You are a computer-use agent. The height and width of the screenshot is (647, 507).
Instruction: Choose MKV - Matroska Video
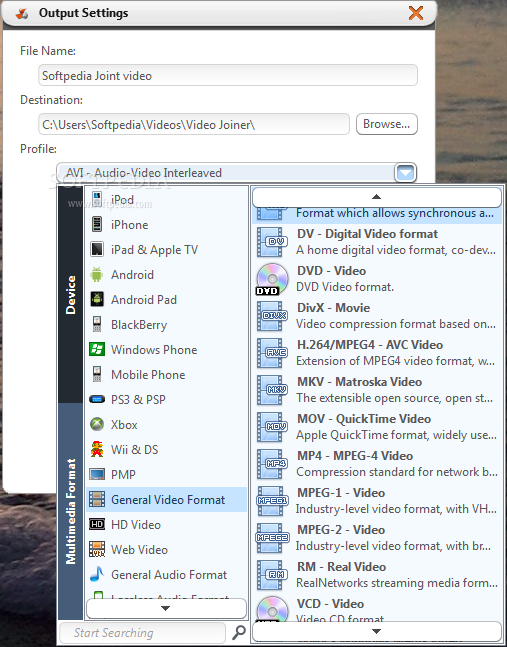pyautogui.click(x=377, y=390)
